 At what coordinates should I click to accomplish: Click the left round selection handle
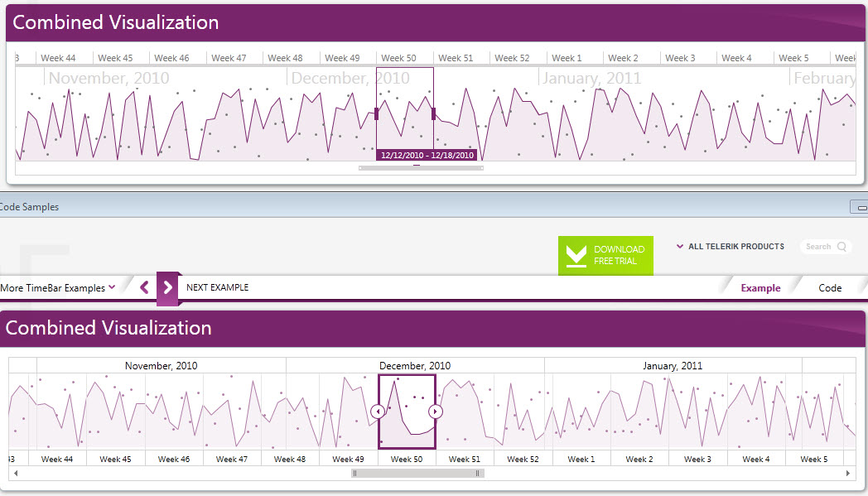(378, 412)
